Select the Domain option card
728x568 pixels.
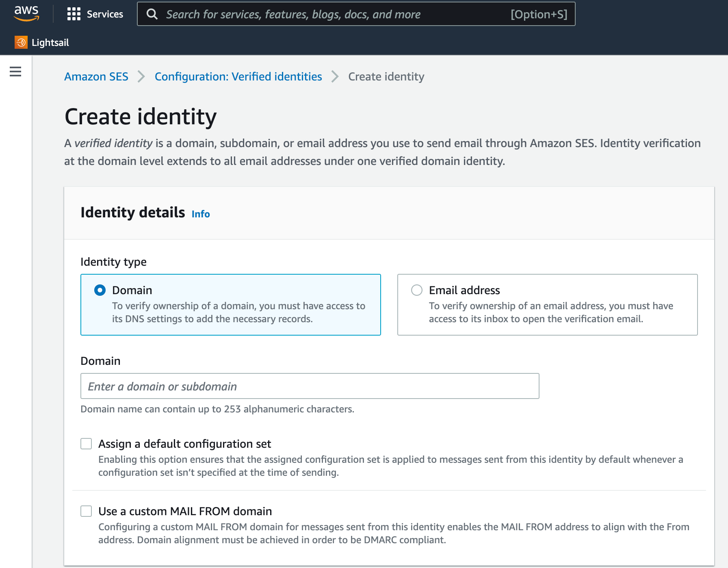(x=230, y=304)
